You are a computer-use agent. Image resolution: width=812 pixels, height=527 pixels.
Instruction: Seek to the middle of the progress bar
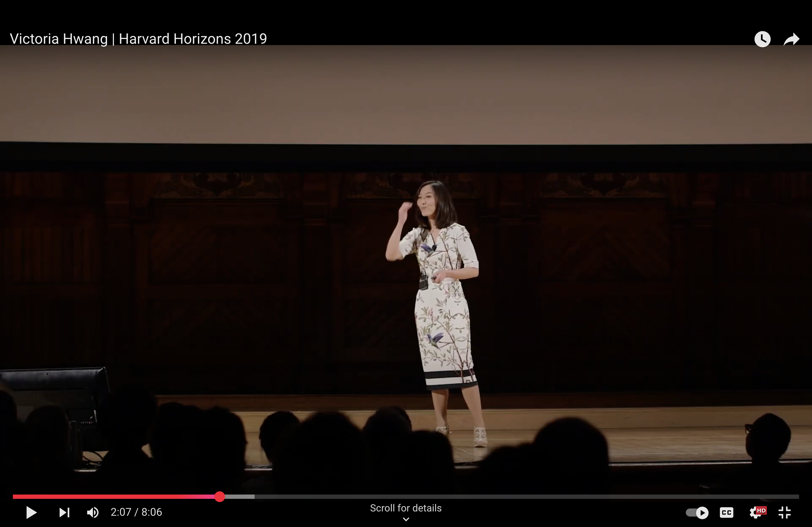coord(406,497)
